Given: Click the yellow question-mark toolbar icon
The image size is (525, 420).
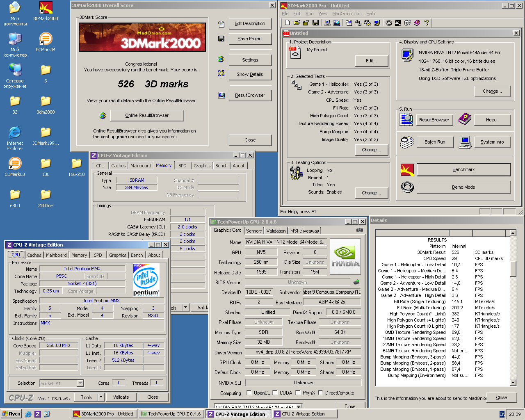Looking at the screenshot, I should [x=427, y=23].
